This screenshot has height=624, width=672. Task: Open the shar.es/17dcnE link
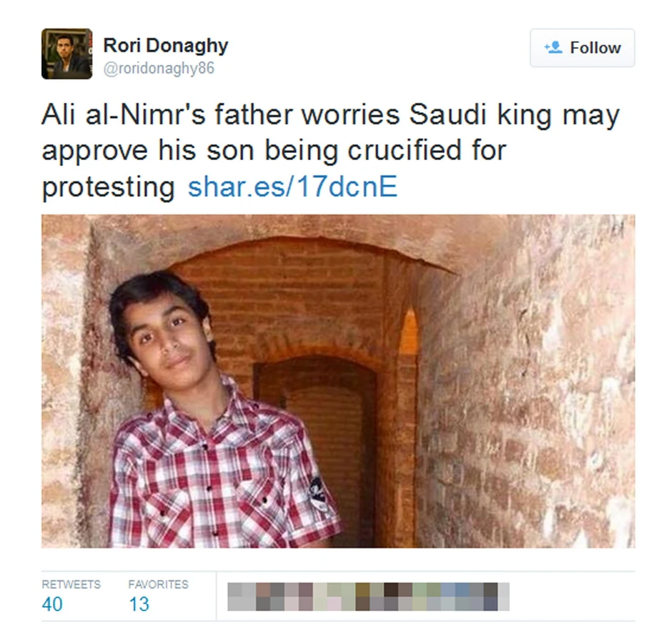click(292, 187)
